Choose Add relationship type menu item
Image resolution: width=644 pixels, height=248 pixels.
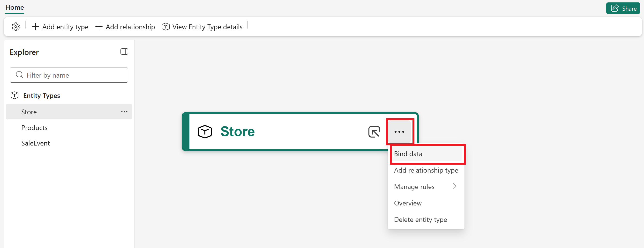point(426,170)
